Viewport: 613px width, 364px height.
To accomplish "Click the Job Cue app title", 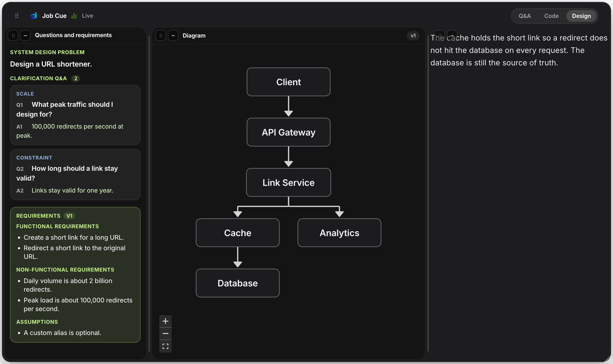I will click(x=54, y=16).
